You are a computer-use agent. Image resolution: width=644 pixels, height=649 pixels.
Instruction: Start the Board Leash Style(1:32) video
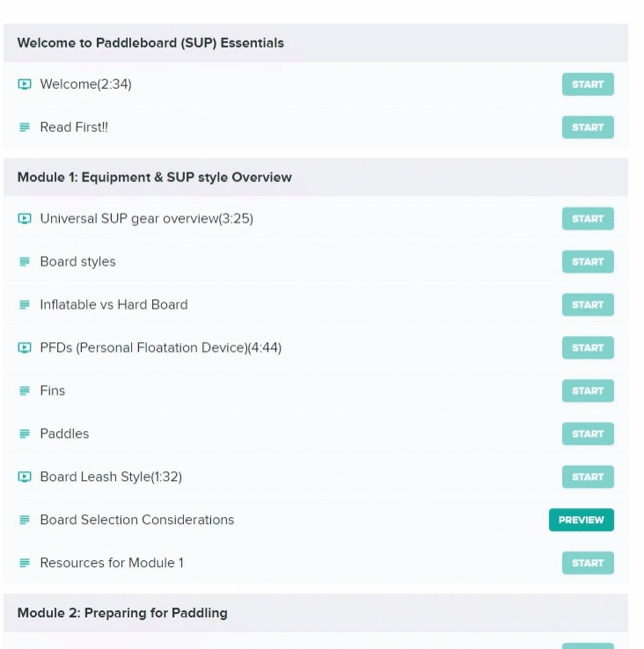pyautogui.click(x=588, y=477)
